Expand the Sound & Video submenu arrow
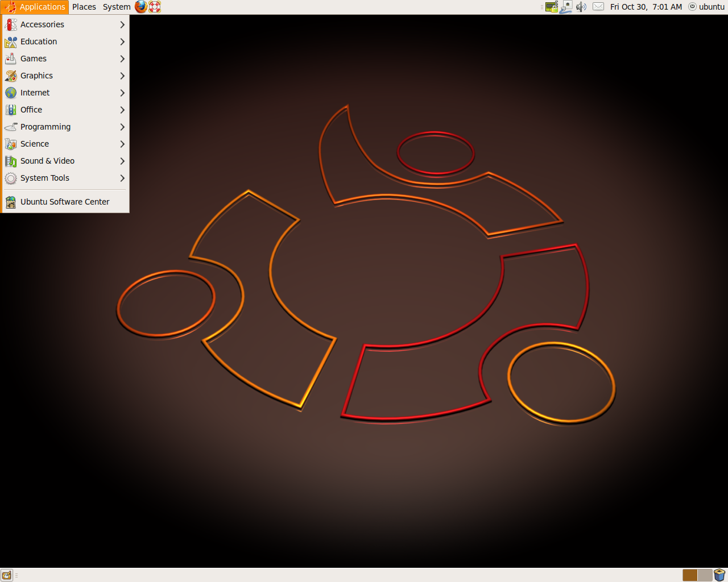Screen dimensions: 728x582 point(122,161)
